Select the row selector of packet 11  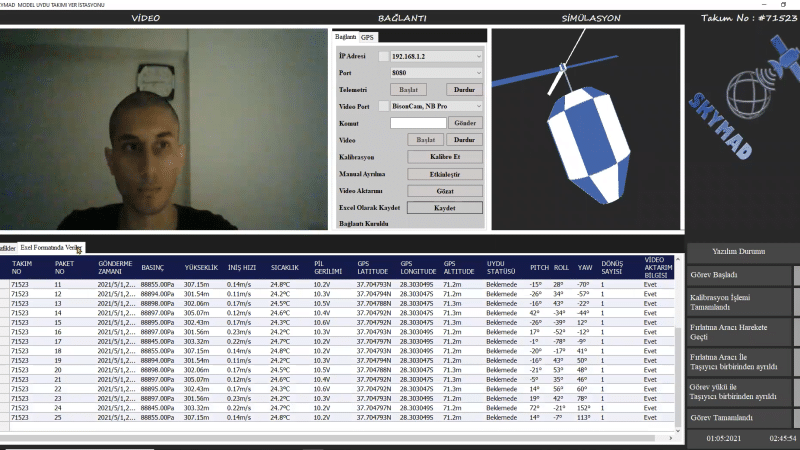coord(5,285)
